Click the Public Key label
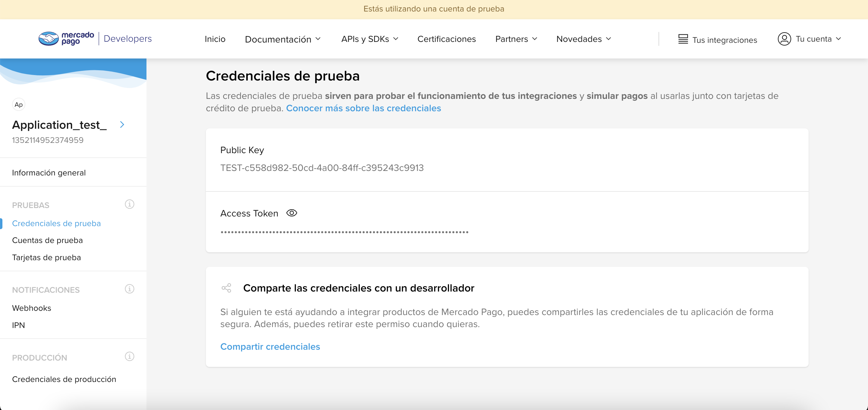The image size is (868, 410). click(x=242, y=150)
